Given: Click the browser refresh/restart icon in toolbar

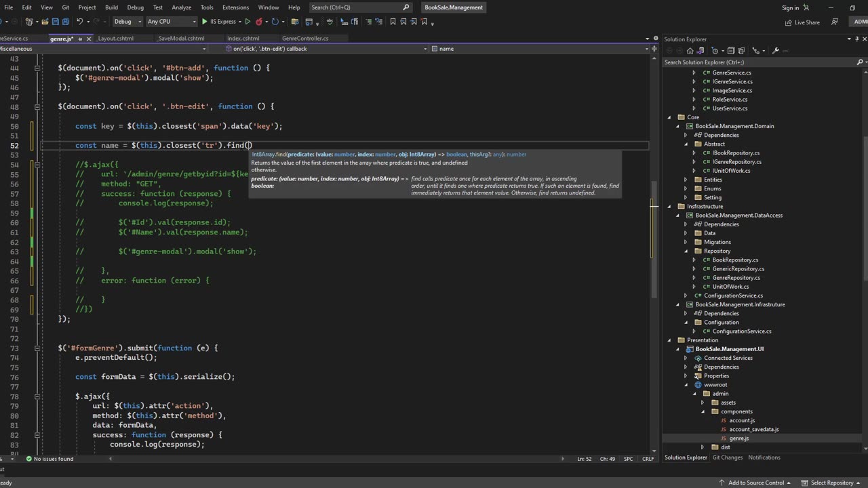Looking at the screenshot, I should point(275,22).
